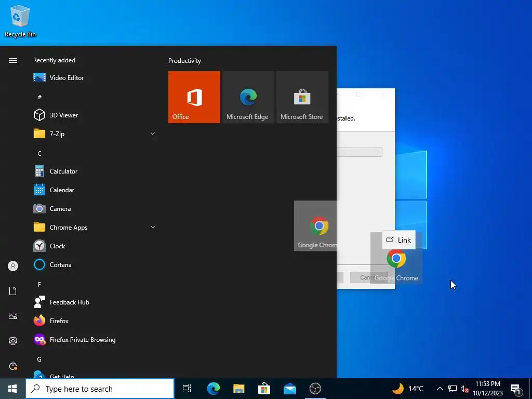Image resolution: width=532 pixels, height=399 pixels.
Task: Expand the Start menu hamburger button
Action: pos(13,60)
